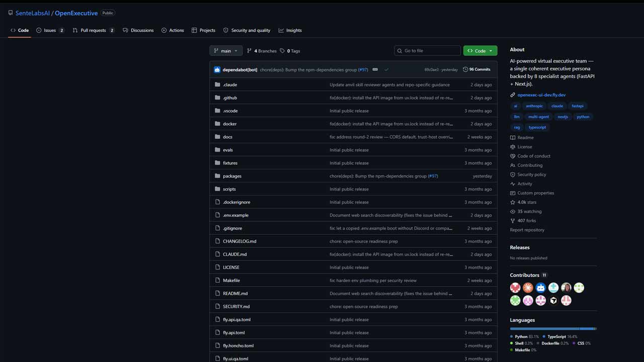644x362 pixels.
Task: Select the docs folder icon
Action: point(217,137)
